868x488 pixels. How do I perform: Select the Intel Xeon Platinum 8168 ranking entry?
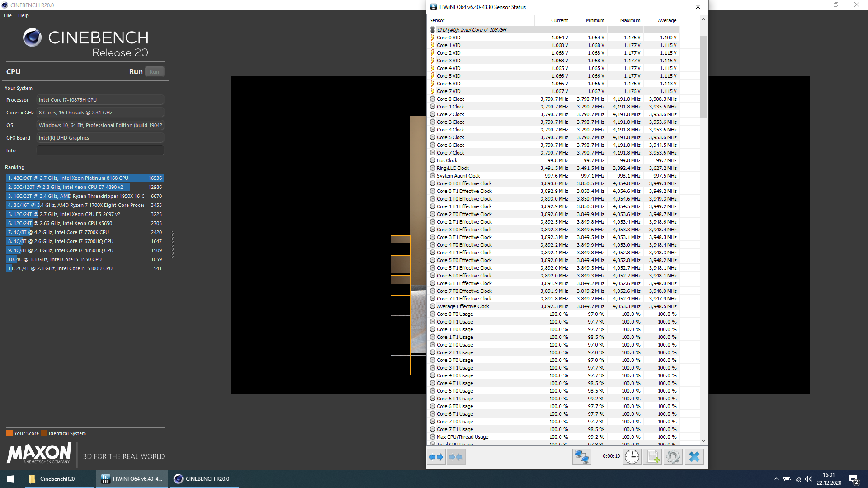(x=85, y=178)
